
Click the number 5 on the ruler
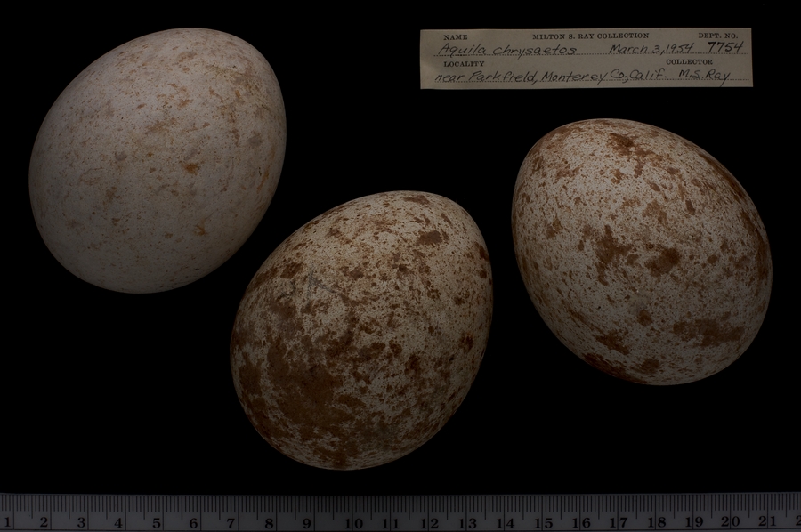pyautogui.click(x=157, y=522)
